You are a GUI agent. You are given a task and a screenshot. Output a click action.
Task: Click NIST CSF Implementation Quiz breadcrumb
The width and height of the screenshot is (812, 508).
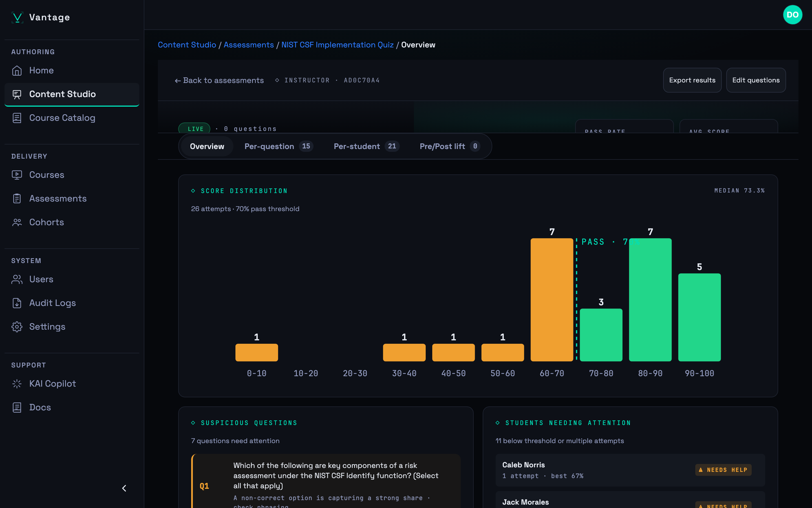337,45
